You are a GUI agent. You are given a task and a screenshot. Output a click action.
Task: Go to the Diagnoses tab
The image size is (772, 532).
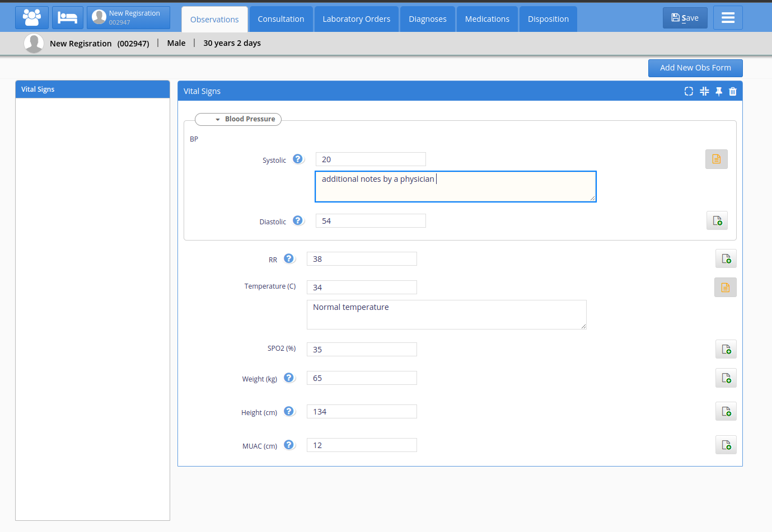pos(428,19)
